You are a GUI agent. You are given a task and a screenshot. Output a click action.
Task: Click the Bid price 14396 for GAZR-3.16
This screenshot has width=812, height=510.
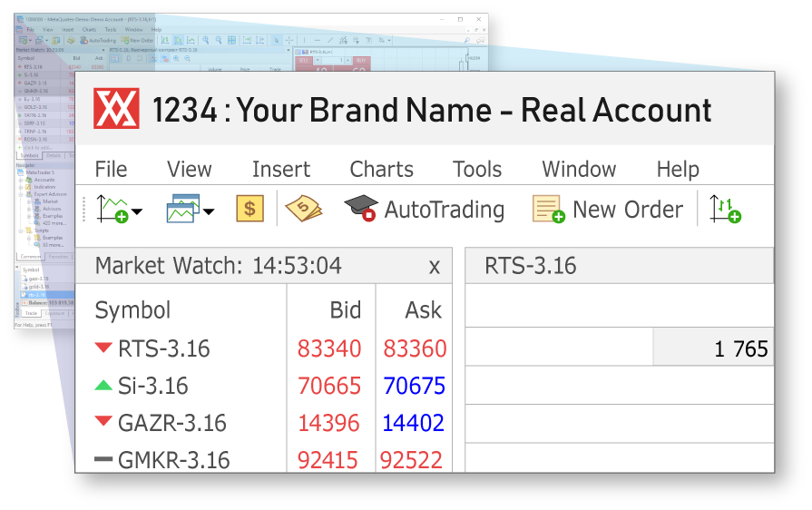click(328, 423)
